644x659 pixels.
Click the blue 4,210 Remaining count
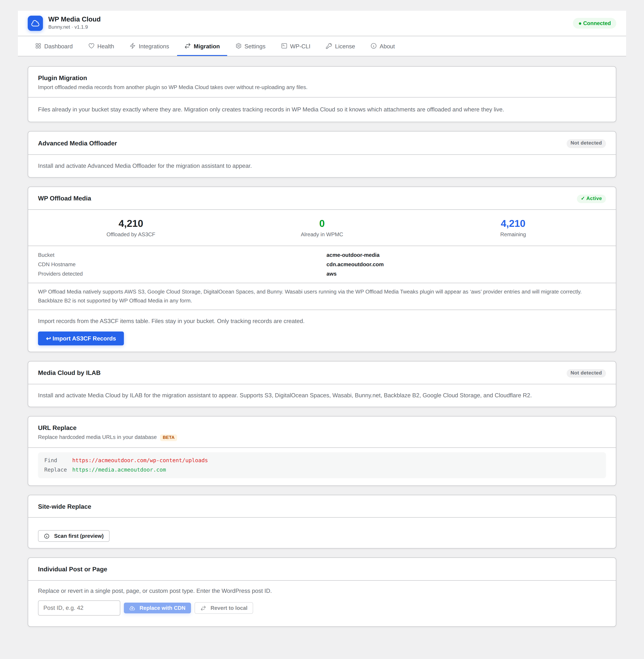pos(513,224)
